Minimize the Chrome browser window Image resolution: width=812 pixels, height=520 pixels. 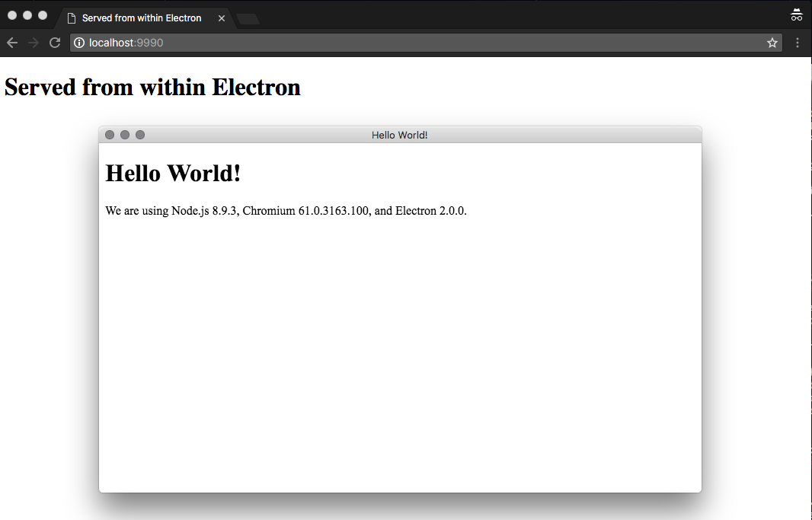[x=27, y=15]
